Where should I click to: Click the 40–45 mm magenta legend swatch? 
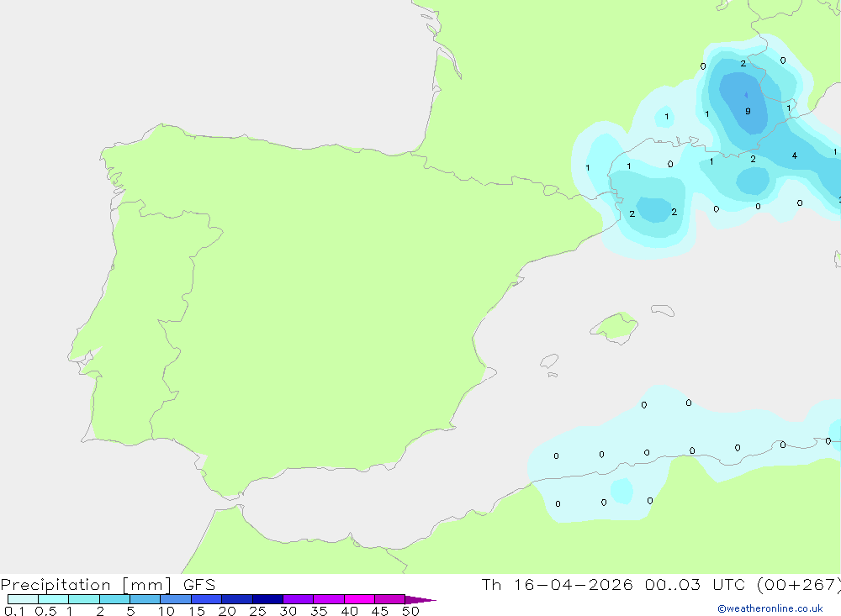click(359, 599)
